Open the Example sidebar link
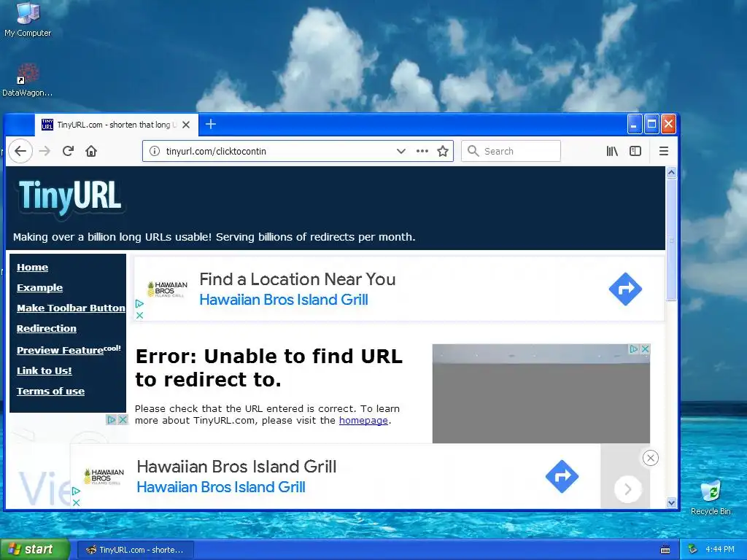This screenshot has width=747, height=560. (x=39, y=287)
